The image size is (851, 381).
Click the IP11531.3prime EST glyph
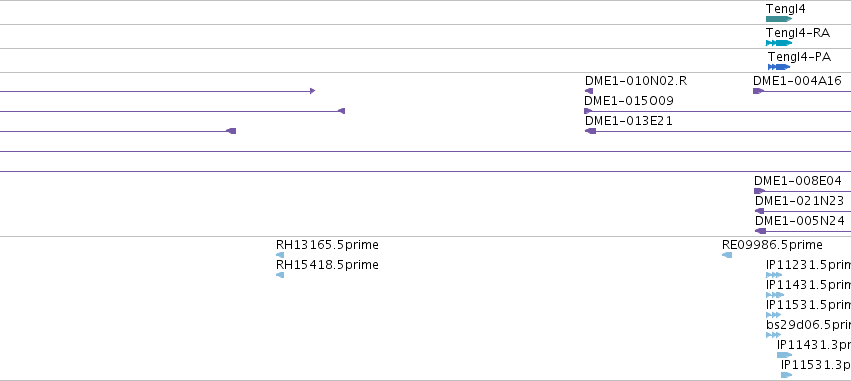[x=786, y=375]
